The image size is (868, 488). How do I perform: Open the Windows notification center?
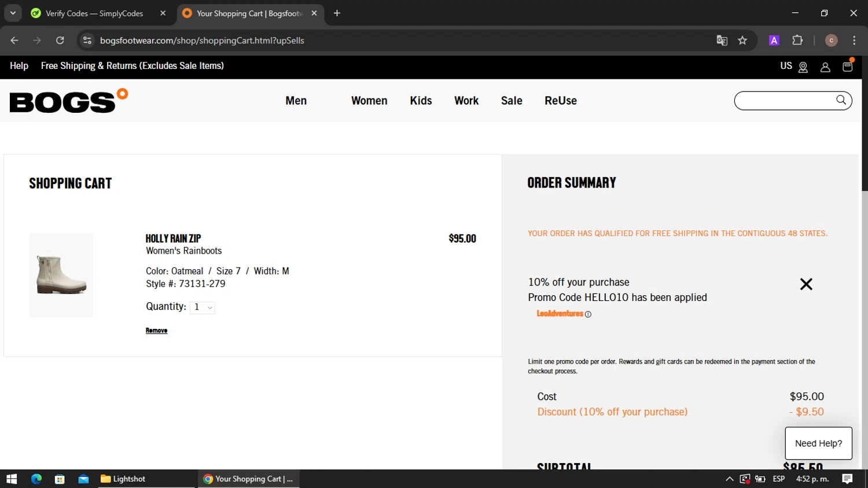pyautogui.click(x=847, y=479)
